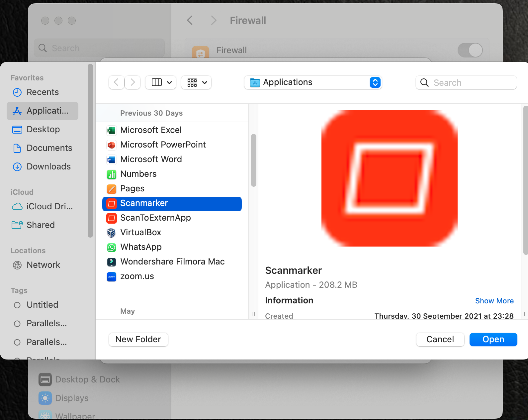Select ScanToExternApp in the list
The width and height of the screenshot is (528, 420).
(x=172, y=218)
